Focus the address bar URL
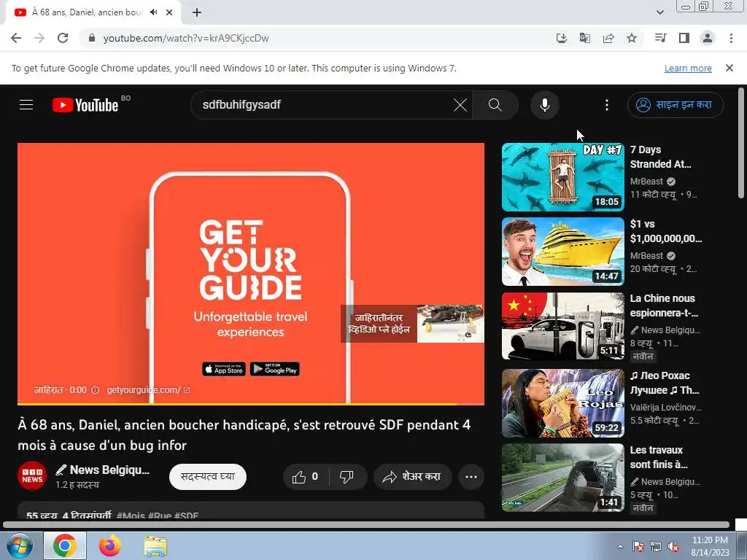 click(186, 38)
